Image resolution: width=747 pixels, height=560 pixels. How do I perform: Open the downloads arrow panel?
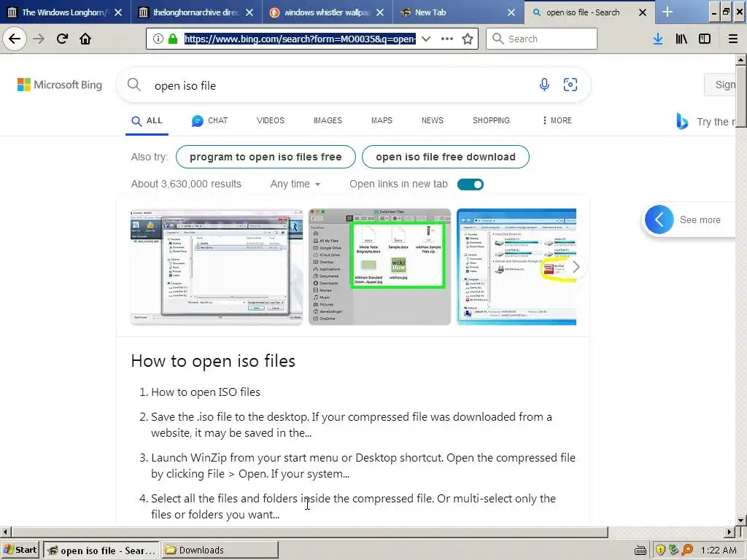point(658,39)
